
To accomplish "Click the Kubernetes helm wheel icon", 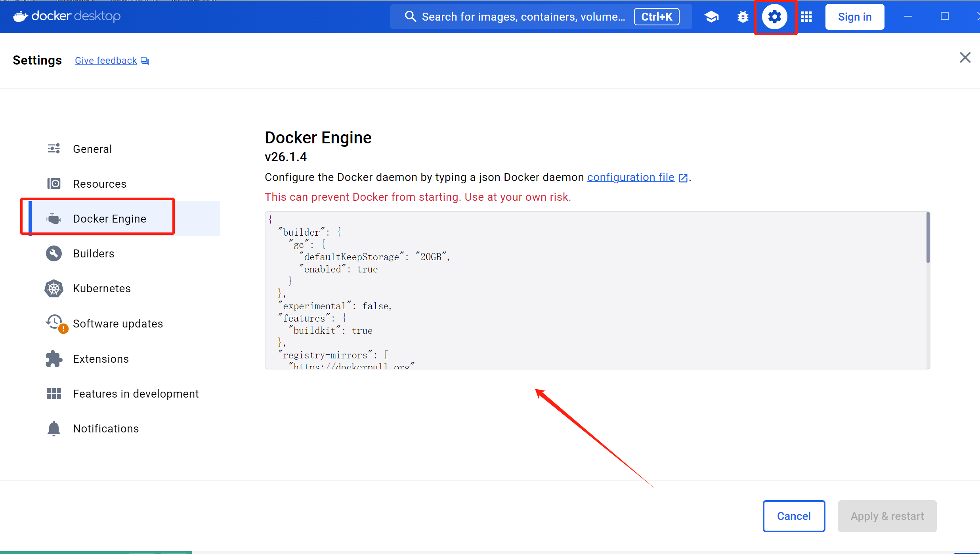I will click(54, 288).
